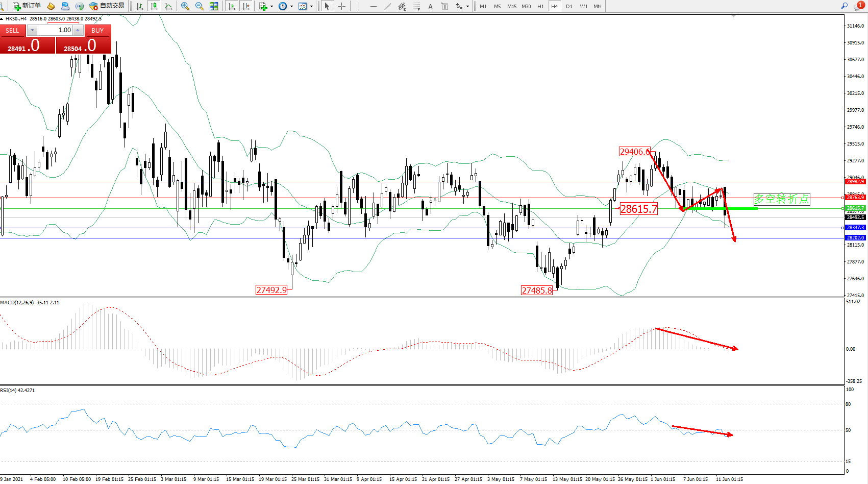Click the zoom in magnifier icon
Screen dimensions: 868x484
(x=185, y=6)
